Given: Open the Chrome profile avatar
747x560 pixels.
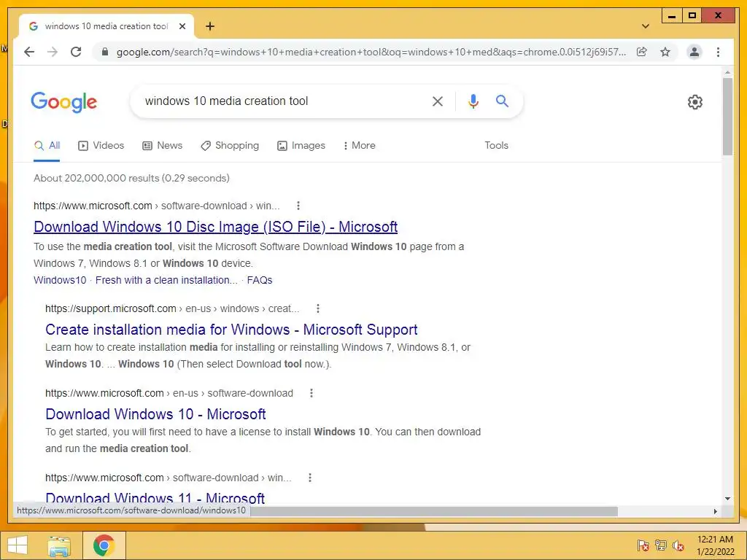Looking at the screenshot, I should pyautogui.click(x=694, y=52).
